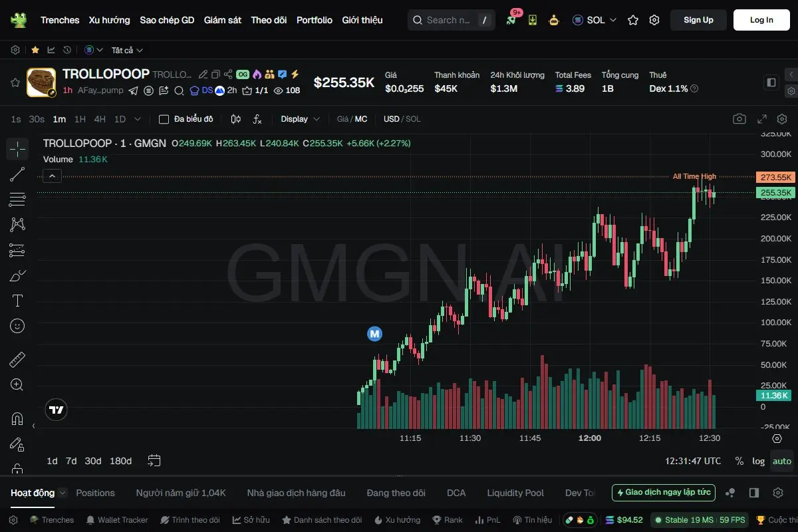Open the candlestick chart type selector
This screenshot has width=798, height=532.
[x=235, y=119]
